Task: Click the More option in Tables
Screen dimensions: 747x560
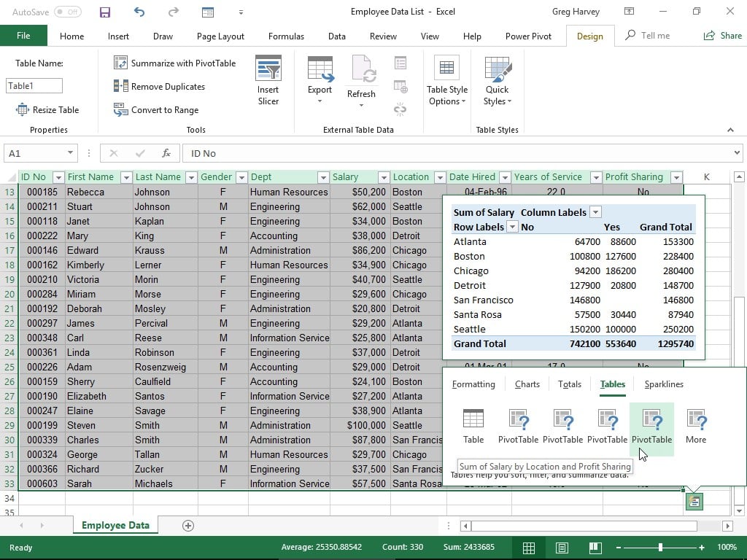Action: pyautogui.click(x=695, y=427)
